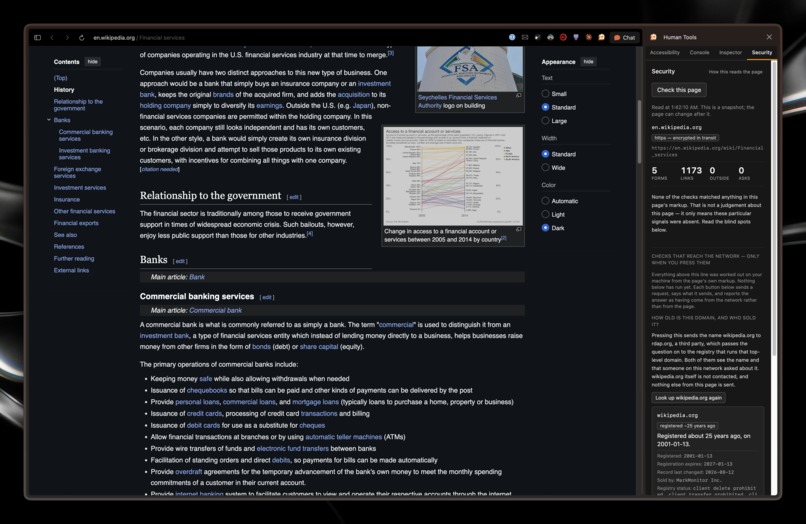The image size is (806, 524).
Task: Select Light color mode
Action: 545,214
